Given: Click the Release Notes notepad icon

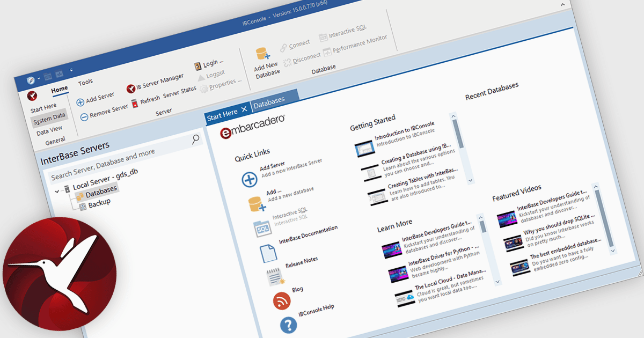Looking at the screenshot, I should [x=276, y=276].
